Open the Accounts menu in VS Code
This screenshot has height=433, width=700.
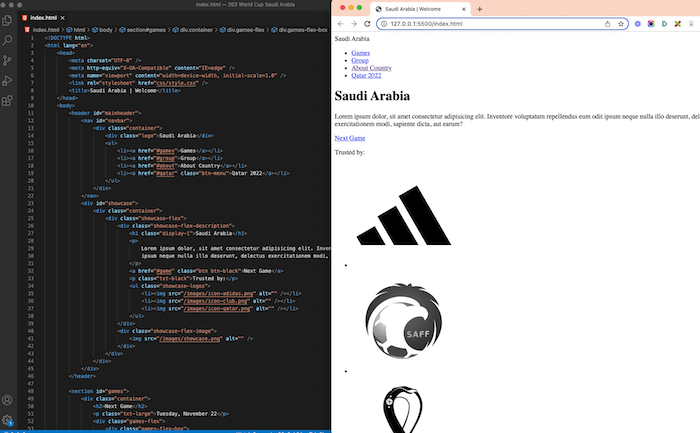point(7,400)
